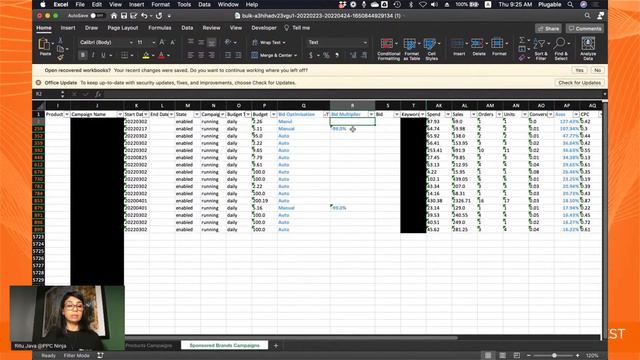Decrease font size with small A
The image size is (640, 360).
coord(172,42)
